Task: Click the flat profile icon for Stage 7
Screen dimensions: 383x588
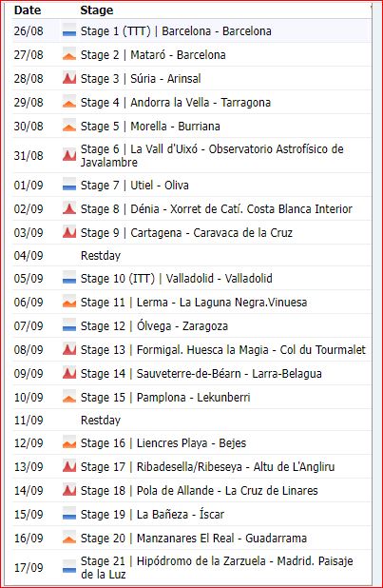Action: coord(69,185)
